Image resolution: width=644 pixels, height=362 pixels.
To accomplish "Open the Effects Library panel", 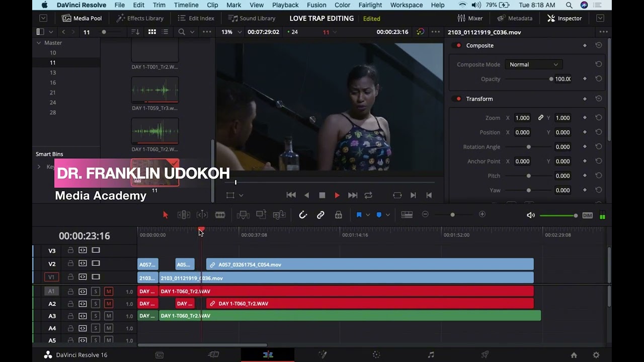I will [140, 18].
